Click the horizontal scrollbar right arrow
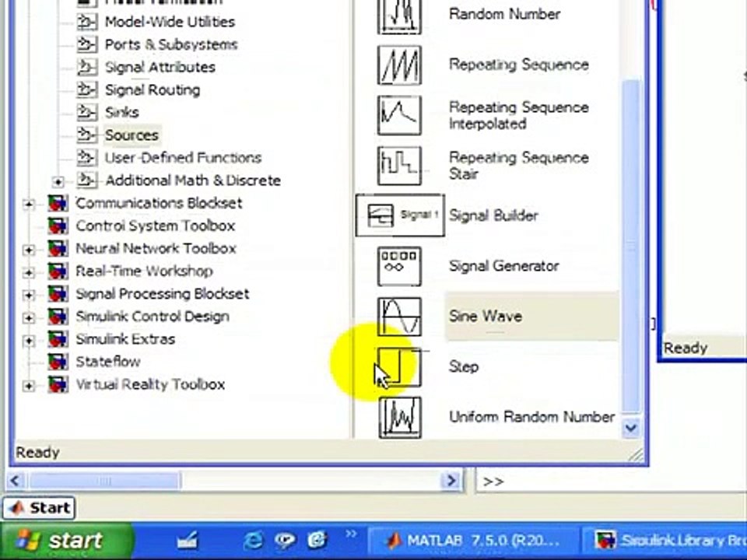 point(451,481)
